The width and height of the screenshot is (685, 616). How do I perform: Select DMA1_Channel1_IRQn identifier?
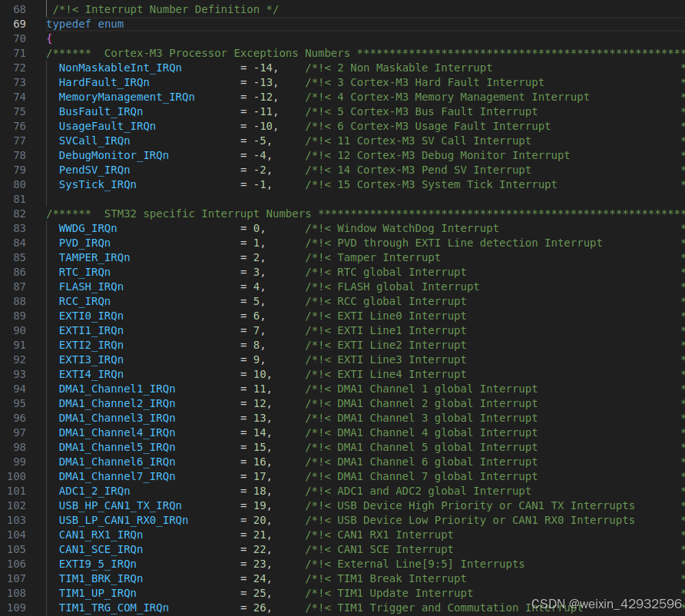click(x=117, y=389)
